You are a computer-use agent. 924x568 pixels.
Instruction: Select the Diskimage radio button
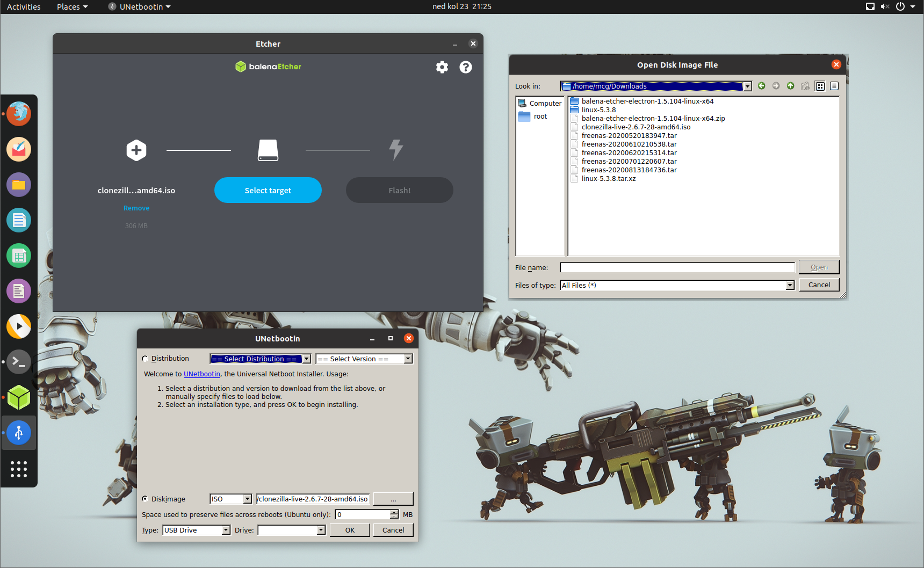click(x=145, y=499)
